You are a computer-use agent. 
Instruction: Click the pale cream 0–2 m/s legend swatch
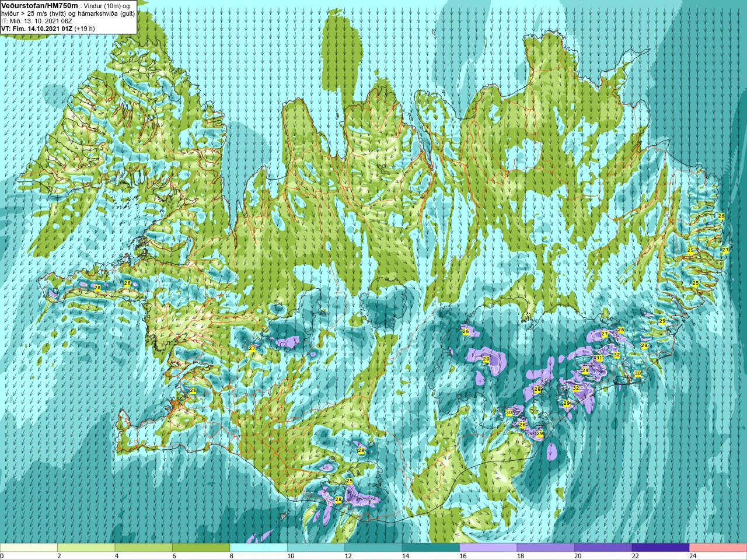(29, 548)
